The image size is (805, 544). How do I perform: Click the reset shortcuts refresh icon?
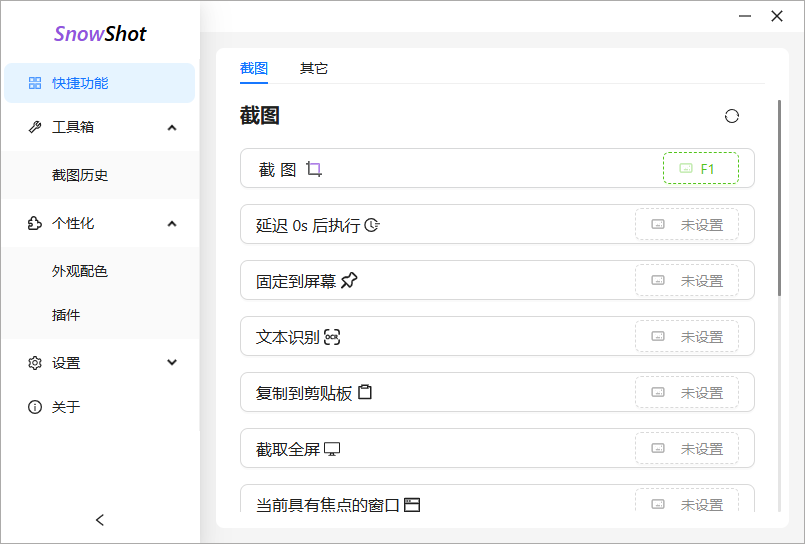coord(732,116)
